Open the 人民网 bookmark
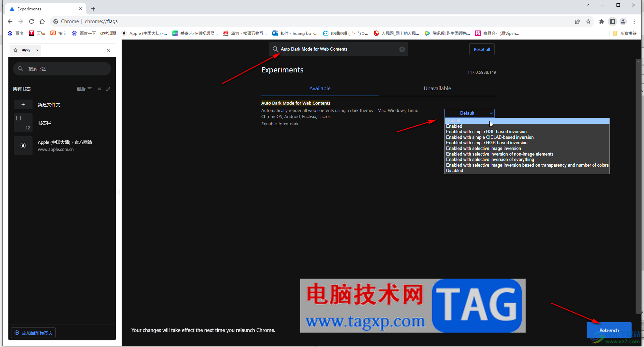This screenshot has width=644, height=347. pyautogui.click(x=396, y=33)
